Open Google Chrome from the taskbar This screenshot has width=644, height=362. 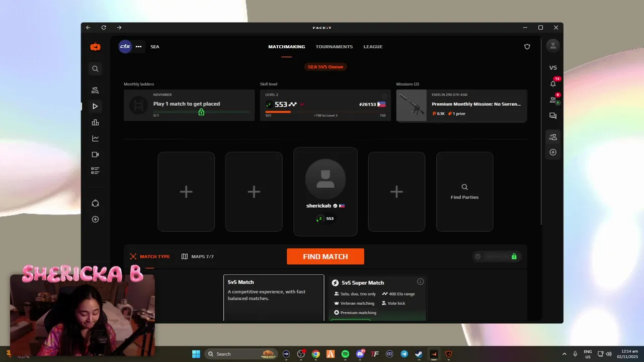315,354
